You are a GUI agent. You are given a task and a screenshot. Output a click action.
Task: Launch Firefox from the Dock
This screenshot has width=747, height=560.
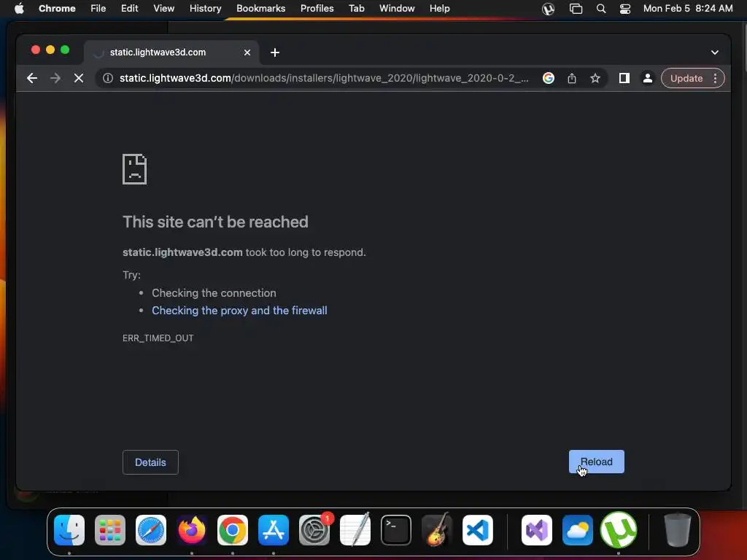coord(192,530)
